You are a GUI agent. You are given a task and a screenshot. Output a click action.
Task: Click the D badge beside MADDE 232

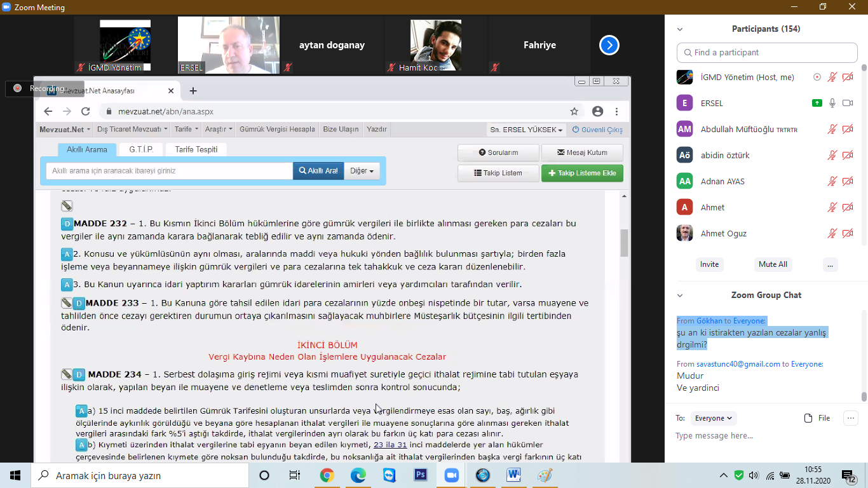(x=67, y=224)
